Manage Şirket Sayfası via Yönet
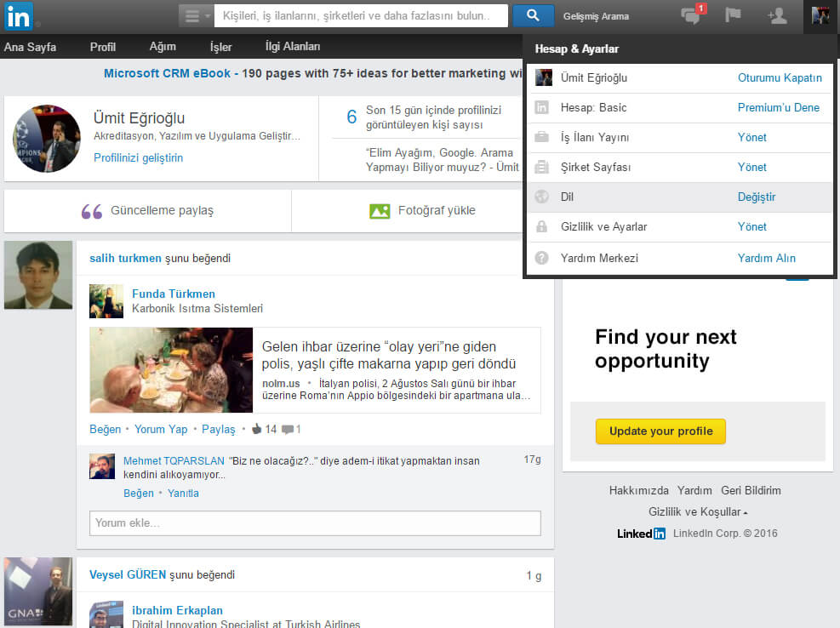 (x=752, y=167)
